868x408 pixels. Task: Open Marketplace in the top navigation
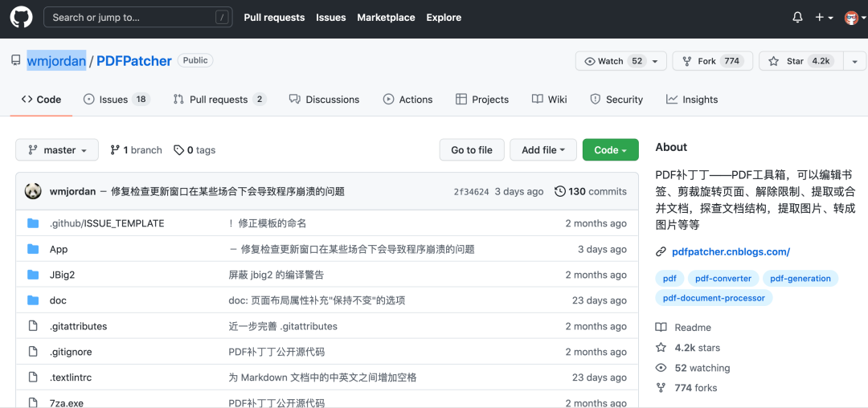click(386, 17)
